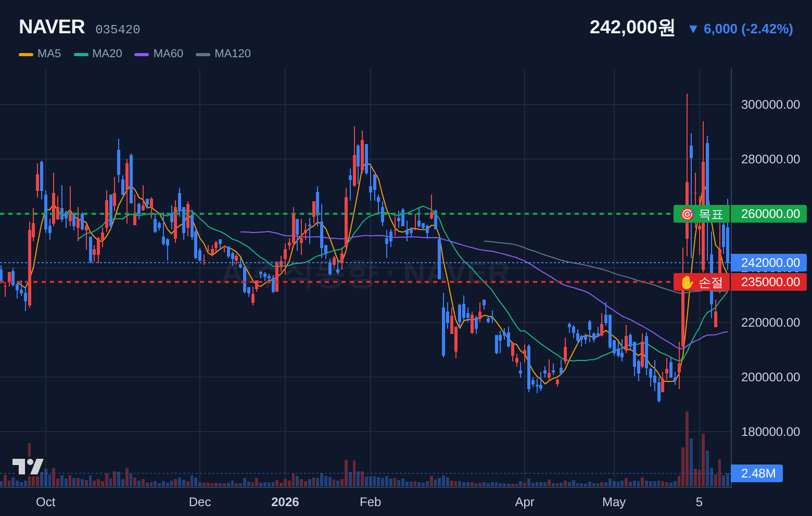This screenshot has height=516, width=812.
Task: Click the down-triangle price change indicator
Action: click(x=693, y=29)
